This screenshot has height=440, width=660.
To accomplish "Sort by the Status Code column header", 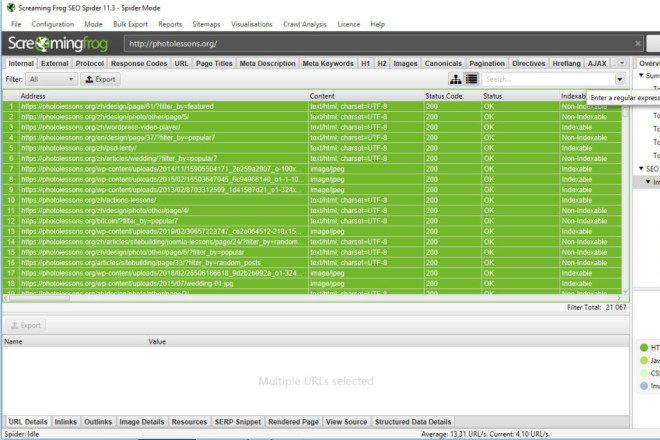I will (453, 96).
